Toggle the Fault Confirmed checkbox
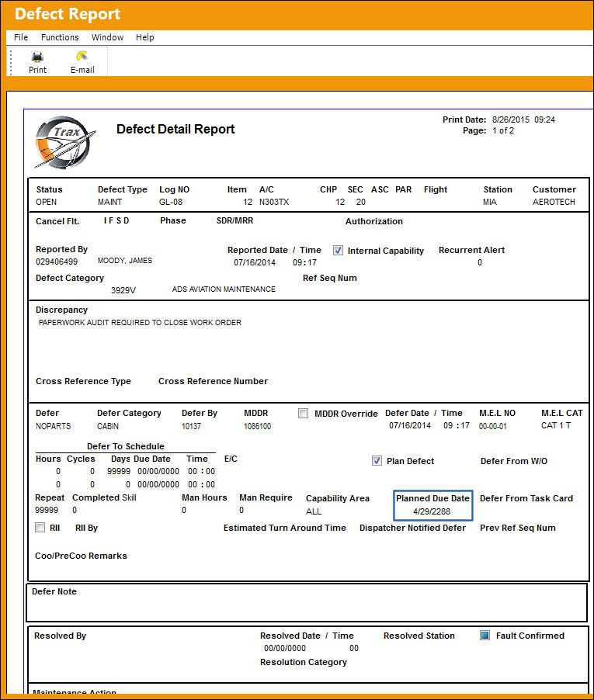This screenshot has height=700, width=594. [x=485, y=636]
